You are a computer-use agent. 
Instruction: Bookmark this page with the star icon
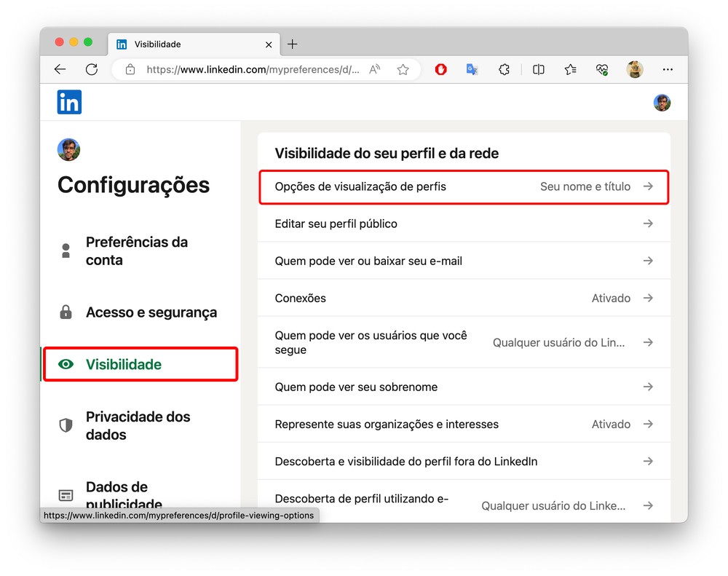(403, 70)
